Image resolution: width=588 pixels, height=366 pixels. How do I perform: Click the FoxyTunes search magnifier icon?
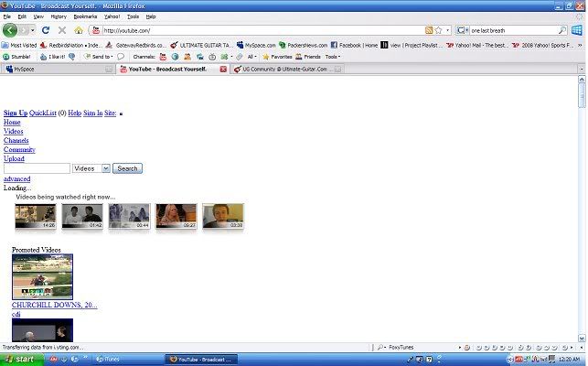pyautogui.click(x=380, y=347)
